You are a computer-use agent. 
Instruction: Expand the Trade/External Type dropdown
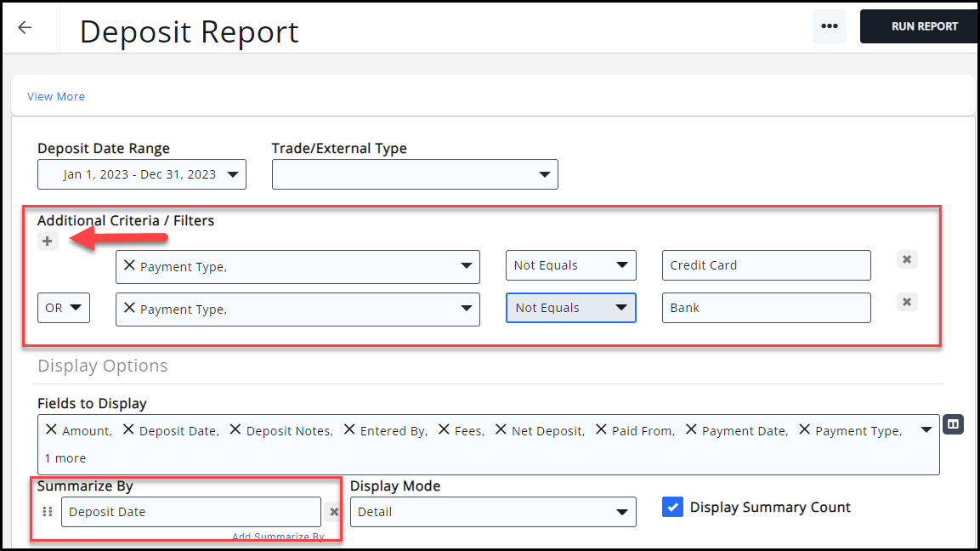pos(415,174)
